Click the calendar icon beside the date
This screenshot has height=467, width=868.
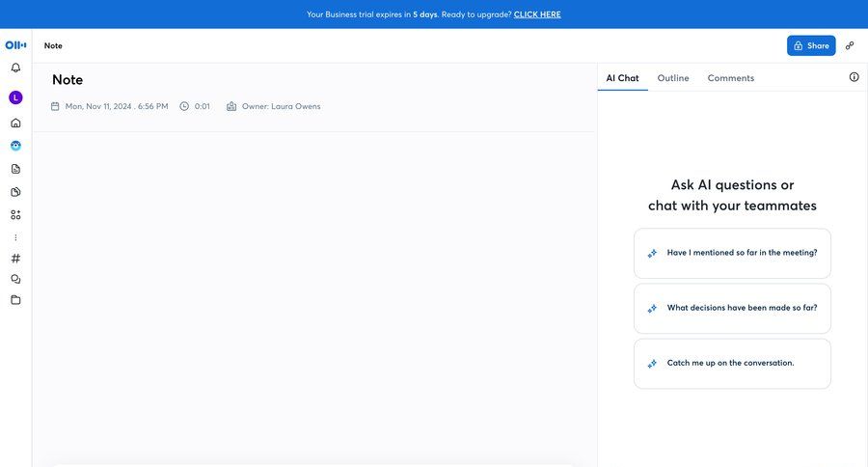click(x=55, y=106)
